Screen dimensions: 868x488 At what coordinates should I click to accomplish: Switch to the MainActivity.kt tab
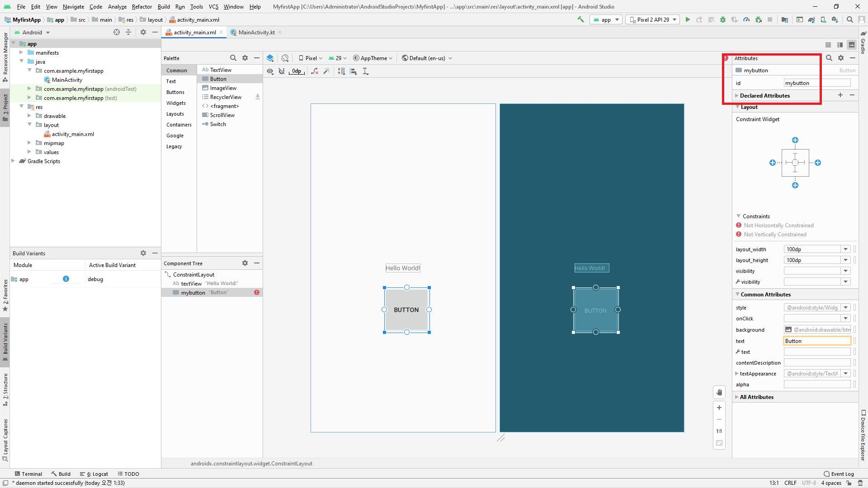coord(256,32)
